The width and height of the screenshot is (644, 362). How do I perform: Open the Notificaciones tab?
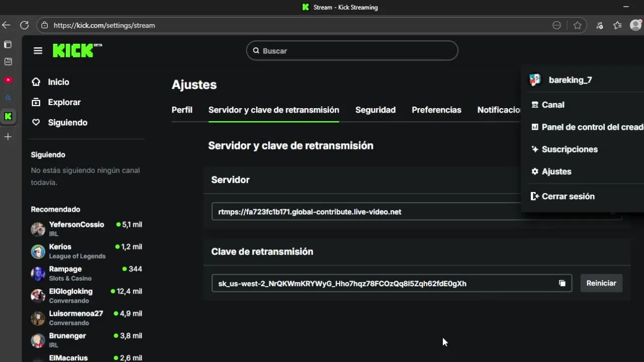[499, 110]
